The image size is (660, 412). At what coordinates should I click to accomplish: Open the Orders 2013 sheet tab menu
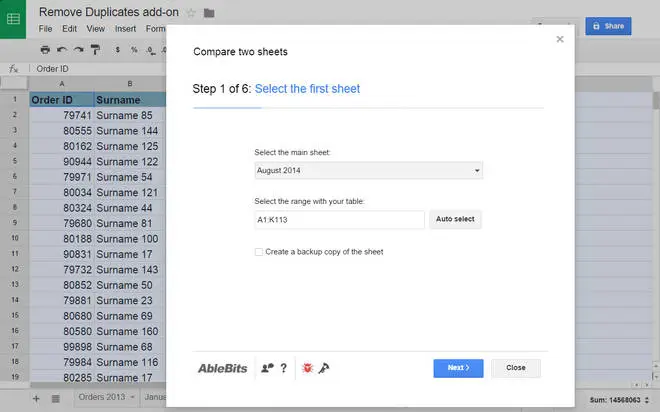tap(131, 398)
